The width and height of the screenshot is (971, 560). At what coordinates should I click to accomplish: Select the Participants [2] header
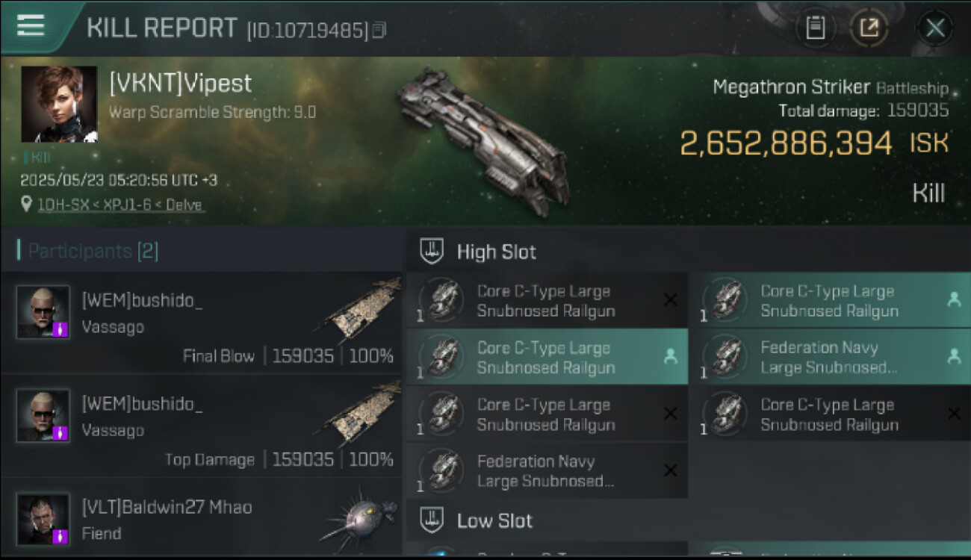coord(93,251)
